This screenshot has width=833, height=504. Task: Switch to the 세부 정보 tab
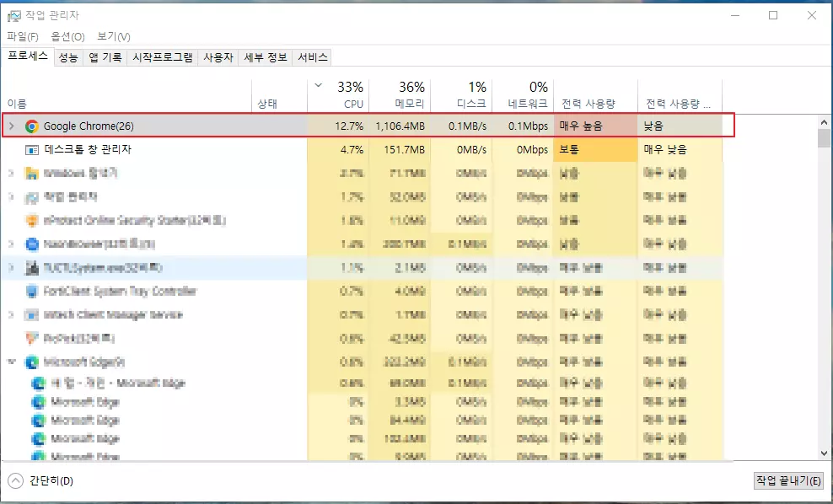click(265, 57)
